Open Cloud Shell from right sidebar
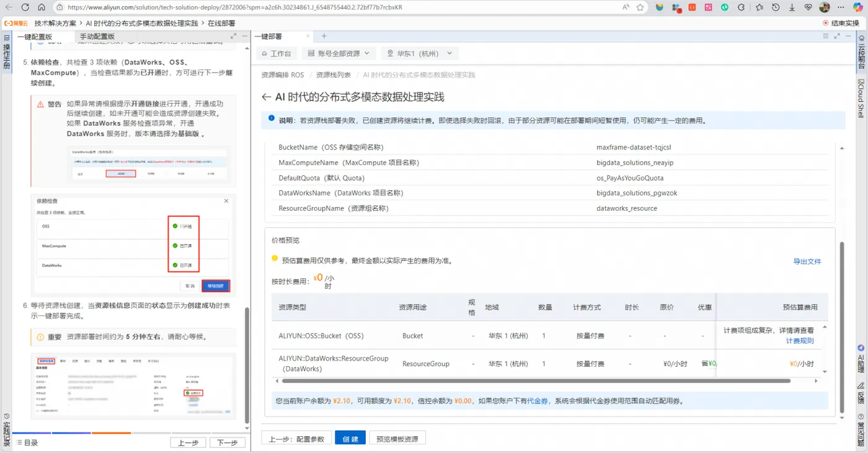This screenshot has height=453, width=868. [x=861, y=98]
